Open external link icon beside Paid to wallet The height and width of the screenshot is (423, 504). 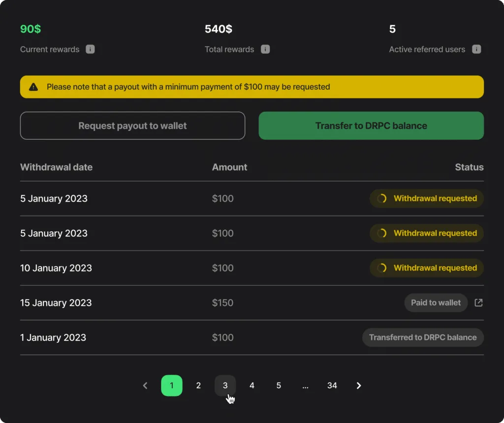478,302
